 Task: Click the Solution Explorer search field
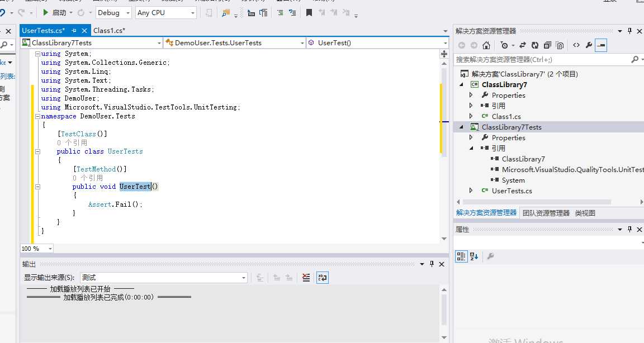click(541, 59)
